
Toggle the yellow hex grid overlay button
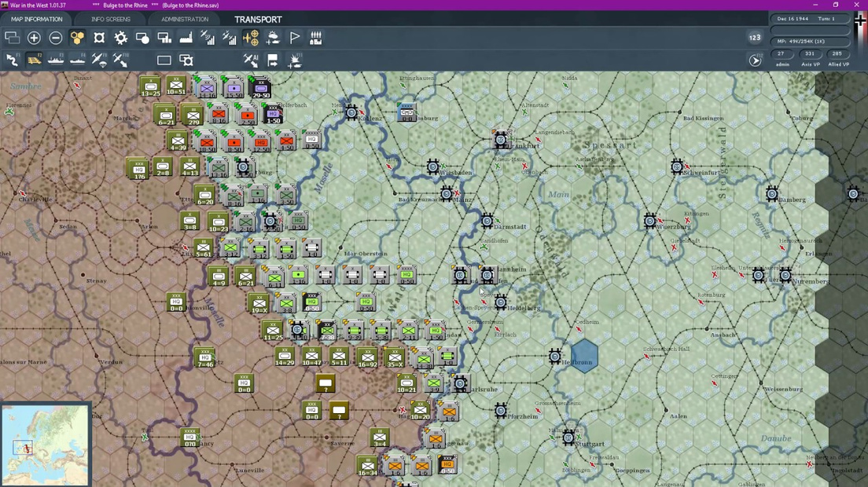[78, 38]
